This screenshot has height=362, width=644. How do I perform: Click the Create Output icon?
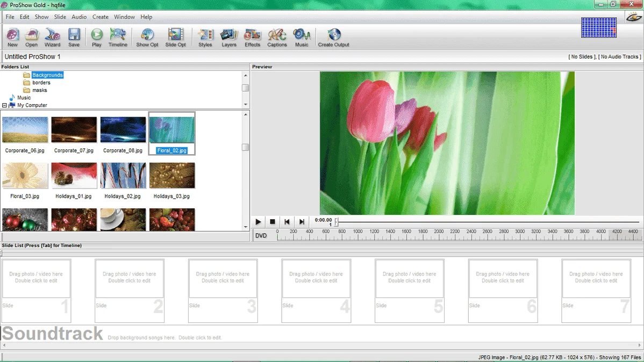pos(333,38)
